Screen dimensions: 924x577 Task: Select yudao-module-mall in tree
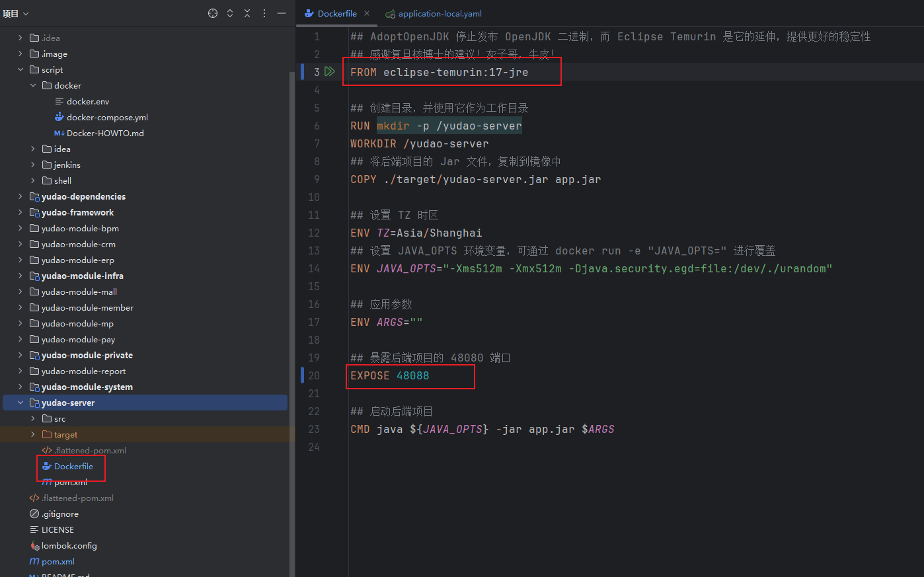click(79, 291)
